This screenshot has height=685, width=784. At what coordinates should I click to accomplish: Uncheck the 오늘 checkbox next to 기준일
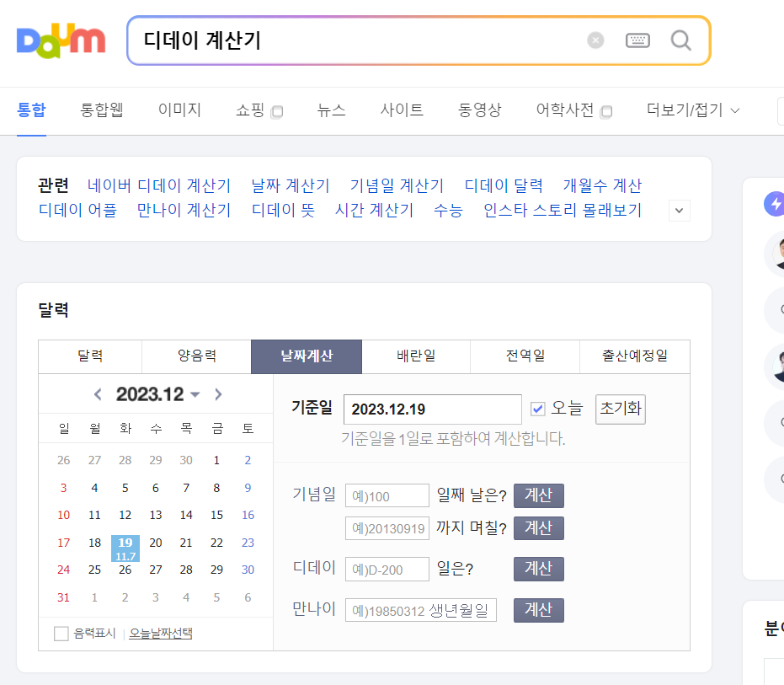click(x=538, y=409)
